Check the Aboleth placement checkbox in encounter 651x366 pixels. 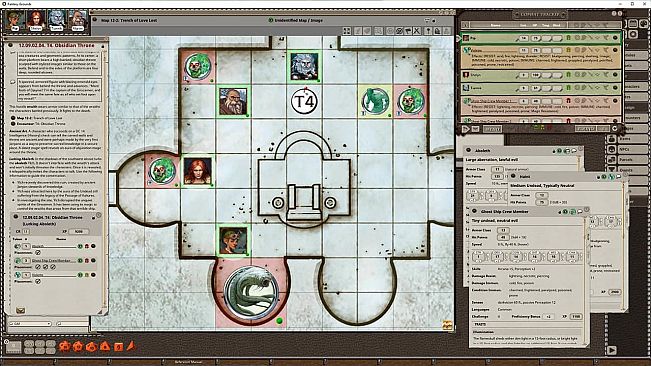38,252
